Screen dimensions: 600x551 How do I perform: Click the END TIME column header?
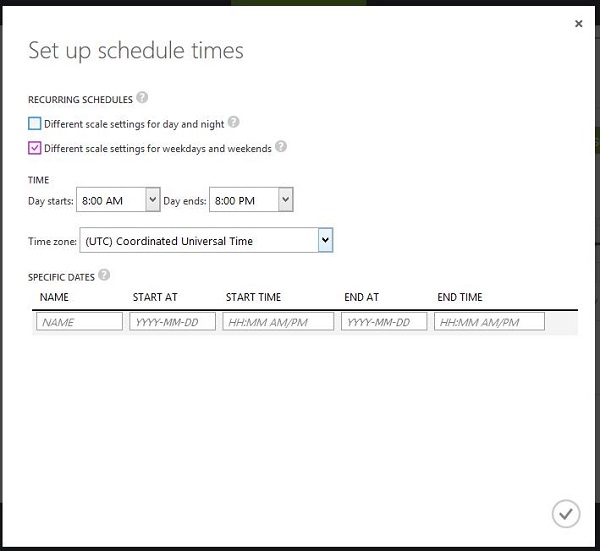point(460,297)
